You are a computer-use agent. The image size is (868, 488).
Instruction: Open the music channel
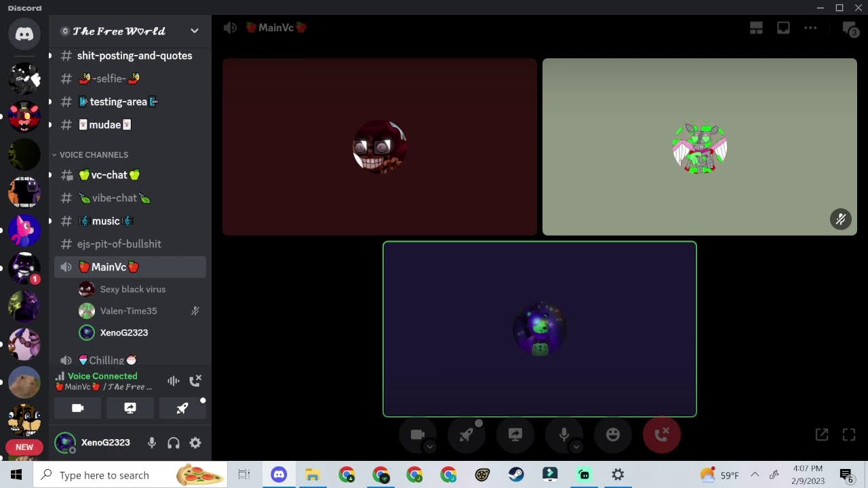(x=130, y=221)
